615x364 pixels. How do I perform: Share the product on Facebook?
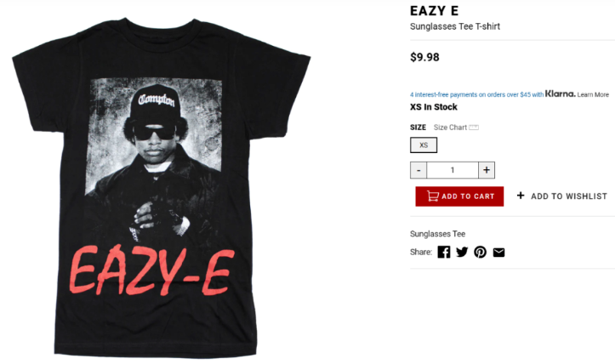444,252
